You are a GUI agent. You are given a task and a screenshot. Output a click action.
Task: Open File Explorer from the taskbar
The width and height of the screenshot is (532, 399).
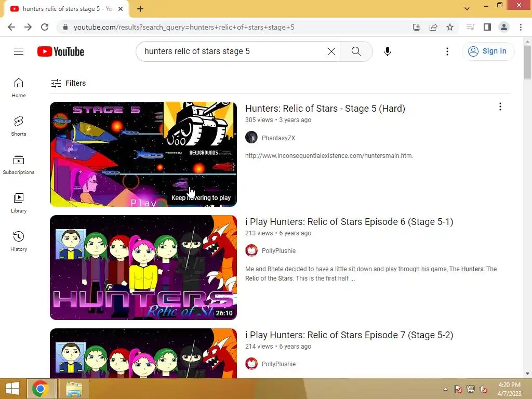(74, 389)
